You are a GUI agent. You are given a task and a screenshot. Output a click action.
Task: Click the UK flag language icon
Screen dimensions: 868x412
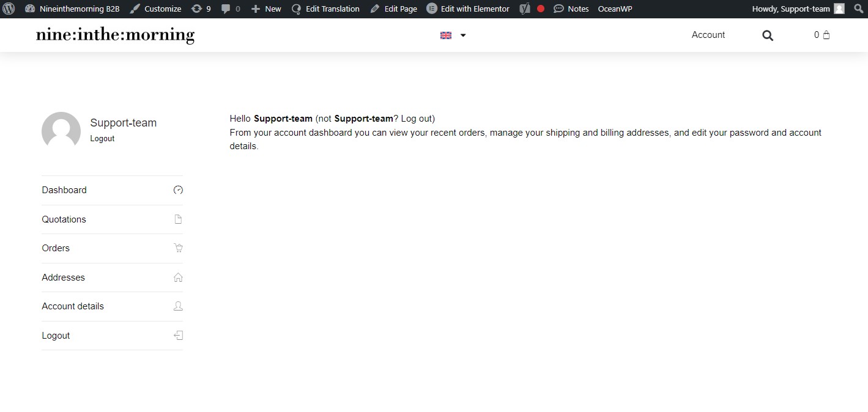pyautogui.click(x=446, y=35)
